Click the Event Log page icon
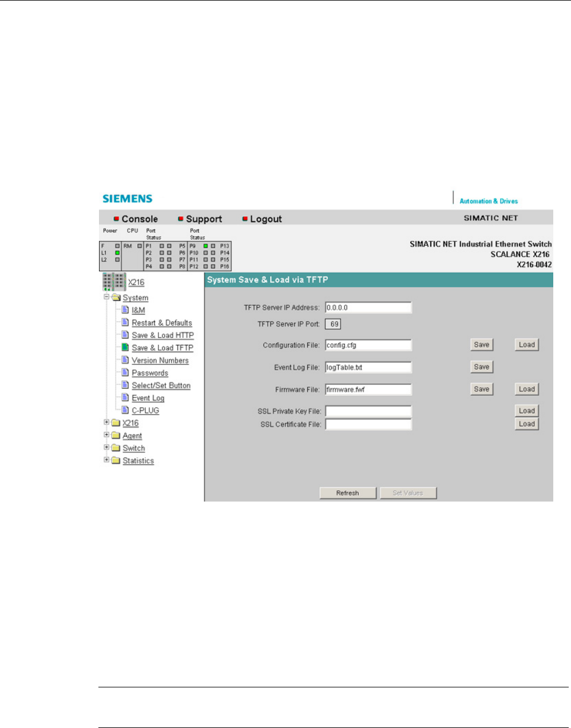This screenshot has height=728, width=571. 125,397
